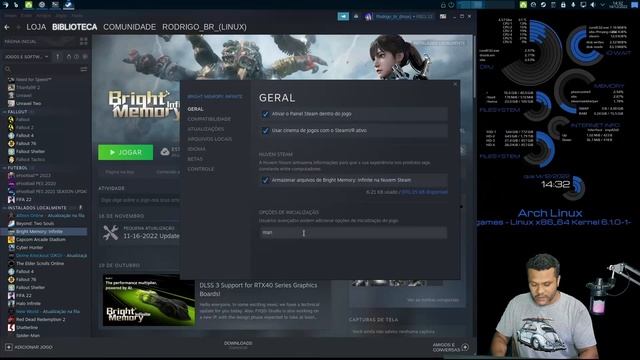Click the library search magnifier icon
The width and height of the screenshot is (640, 360).
[x=7, y=69]
